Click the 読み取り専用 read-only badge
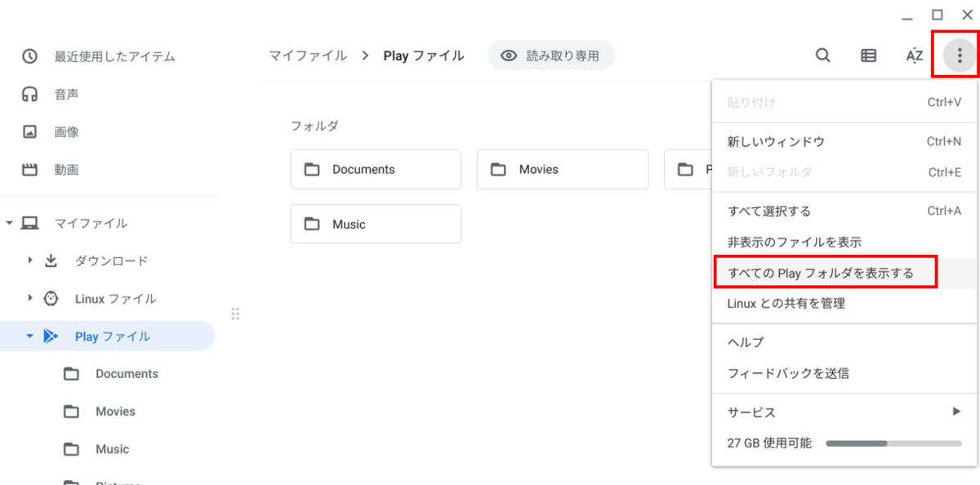Viewport: 980px width, 485px height. click(551, 56)
